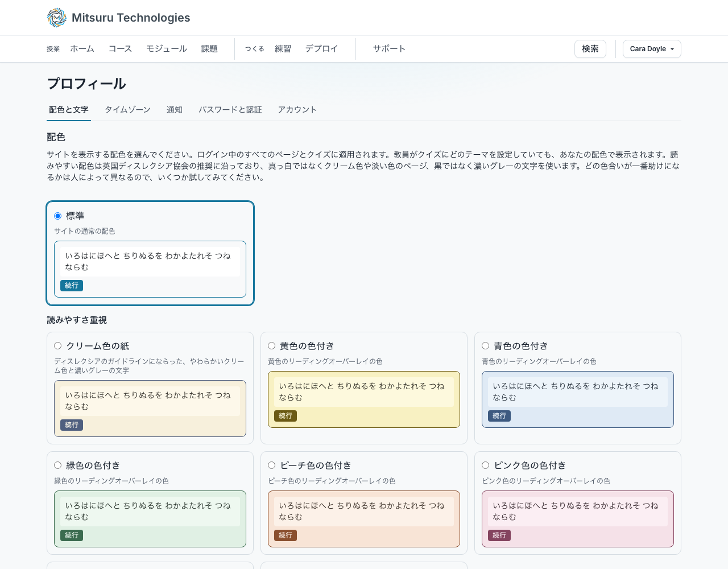Viewport: 728px width, 569px height.
Task: Click the 黄色のリーディングオーバーレイの色 description
Action: pyautogui.click(x=325, y=361)
